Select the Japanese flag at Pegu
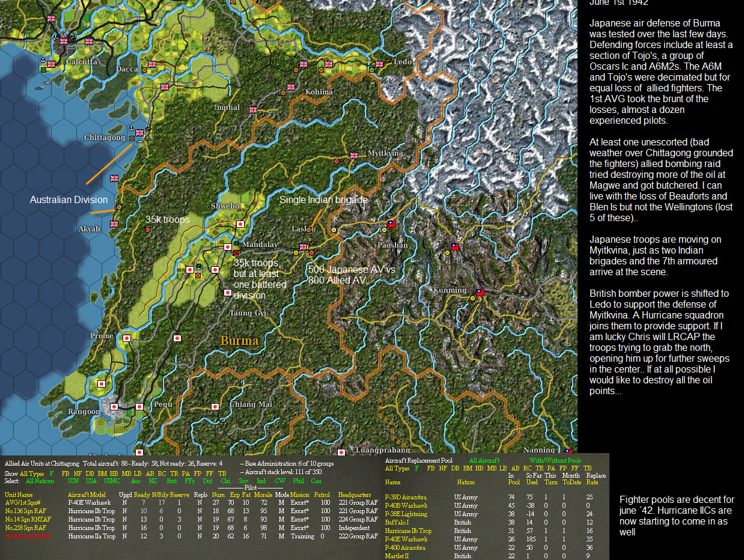744x560 pixels. (139, 407)
